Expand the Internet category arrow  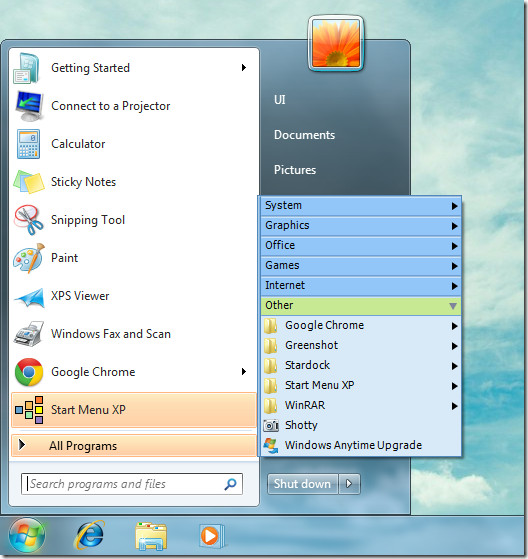tap(454, 286)
